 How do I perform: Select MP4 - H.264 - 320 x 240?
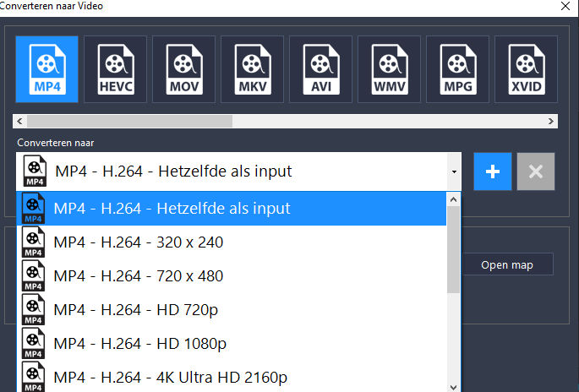(x=232, y=242)
